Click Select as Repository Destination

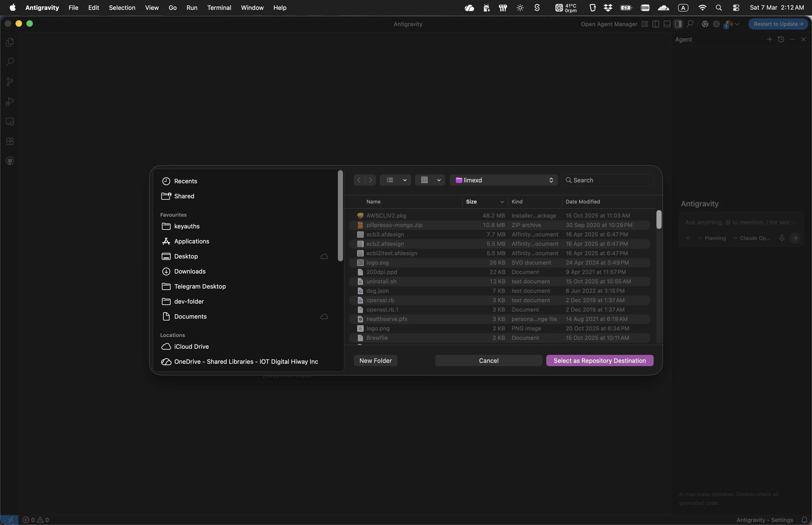click(599, 361)
